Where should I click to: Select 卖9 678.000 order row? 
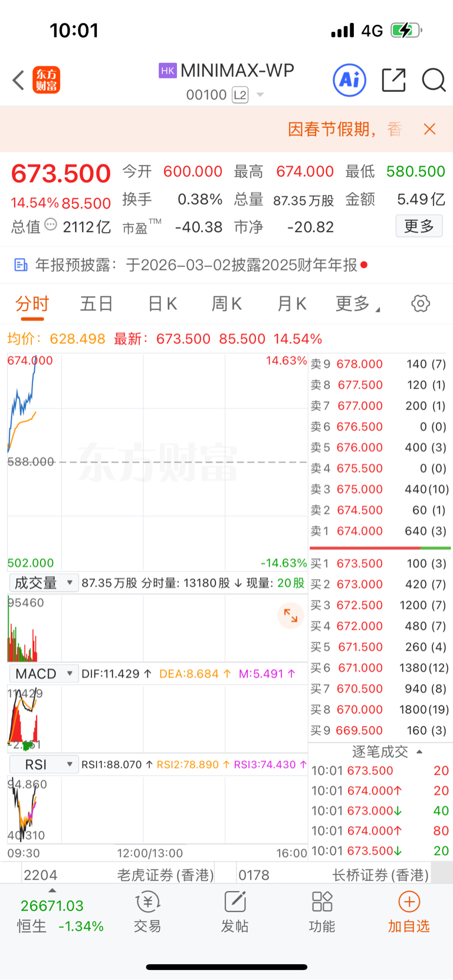point(379,364)
